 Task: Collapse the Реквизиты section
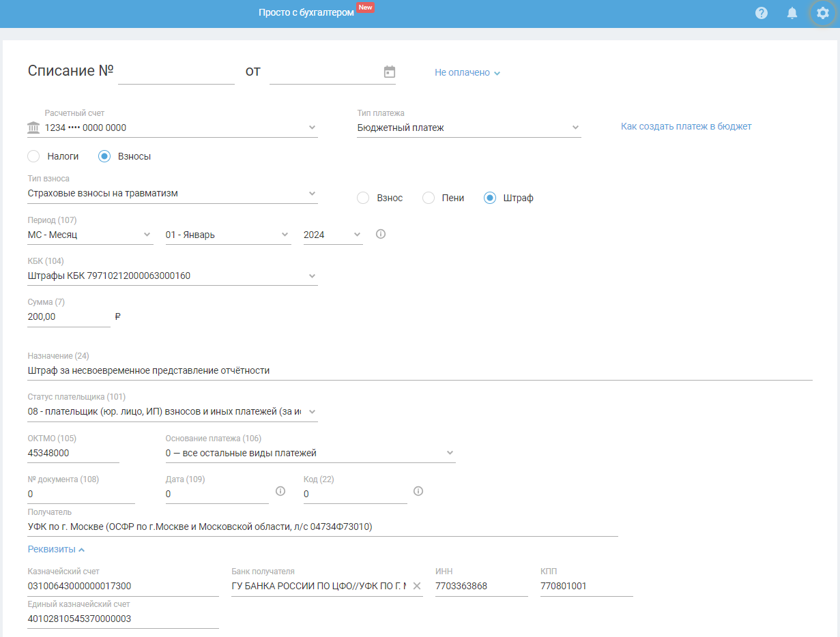[x=57, y=549]
